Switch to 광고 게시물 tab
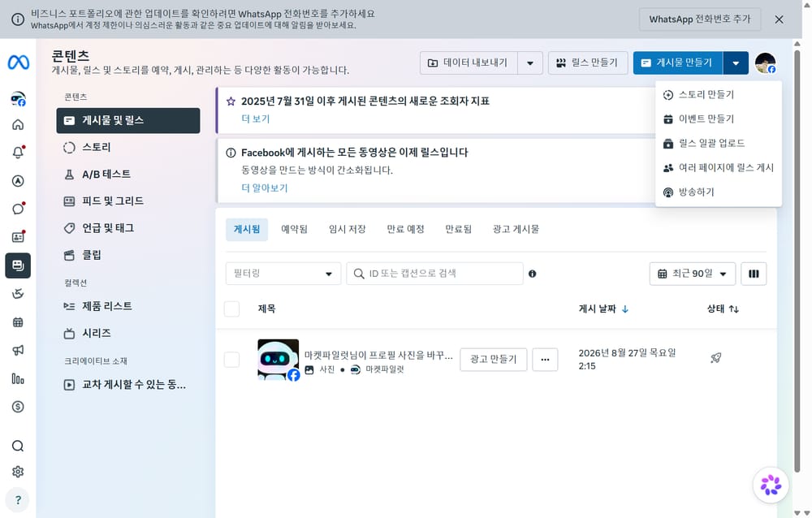The width and height of the screenshot is (812, 518). 516,230
